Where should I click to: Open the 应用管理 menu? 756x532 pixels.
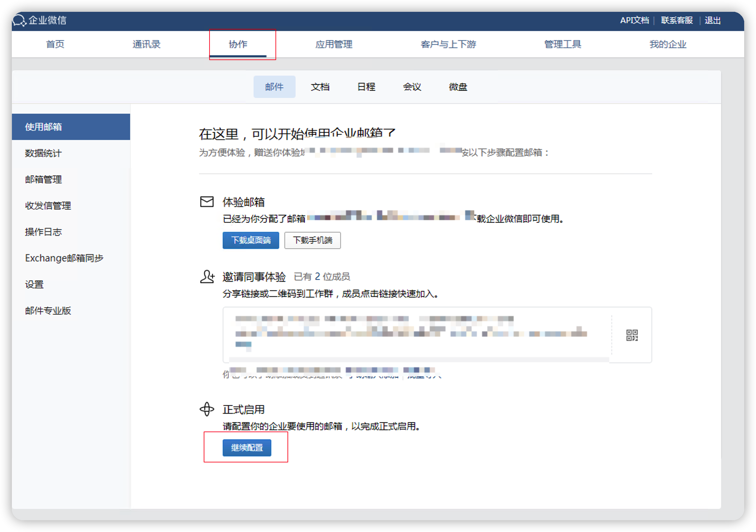[334, 44]
